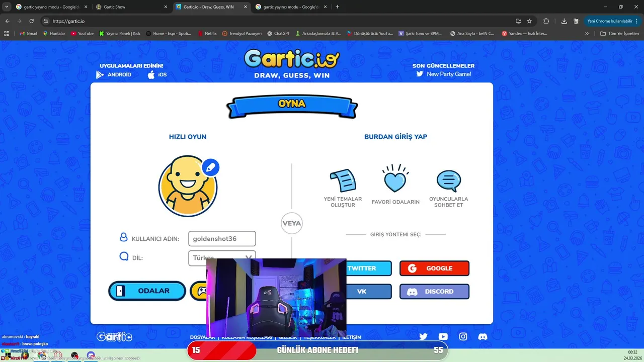Open the tab search dropdown arrow
The height and width of the screenshot is (362, 644).
click(7, 7)
